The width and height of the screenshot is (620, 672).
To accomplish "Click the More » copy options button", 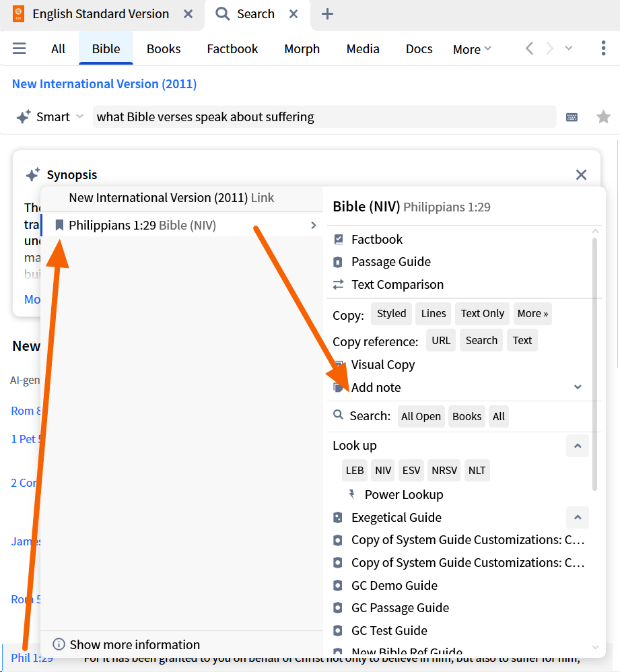I will [532, 314].
